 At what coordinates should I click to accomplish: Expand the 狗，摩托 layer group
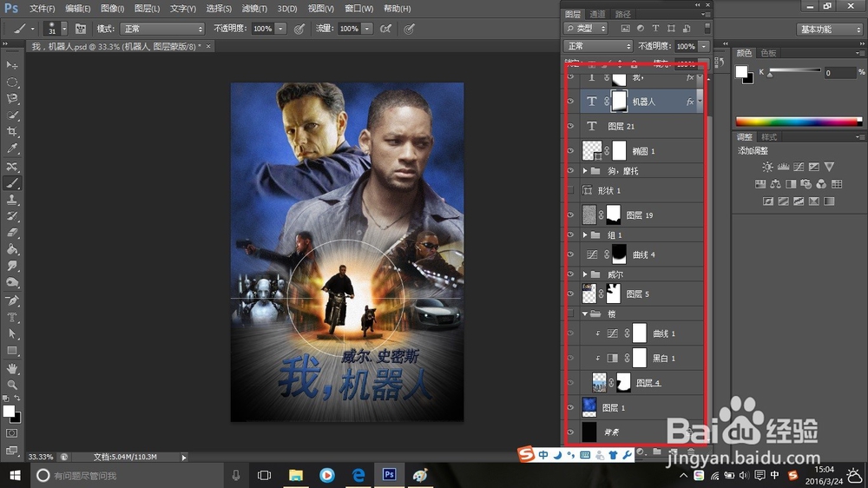point(584,171)
